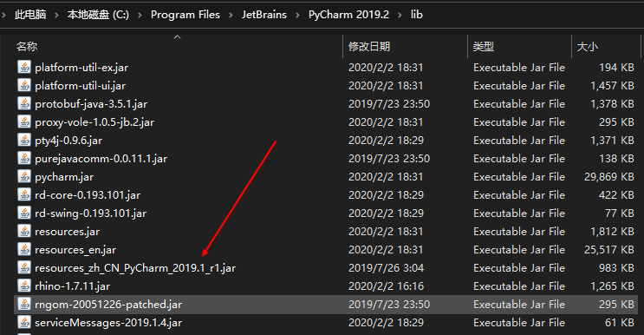Click the jar icon of resources_zh_CN_PyCharm_2019.1_r1.jar

pyautogui.click(x=24, y=267)
